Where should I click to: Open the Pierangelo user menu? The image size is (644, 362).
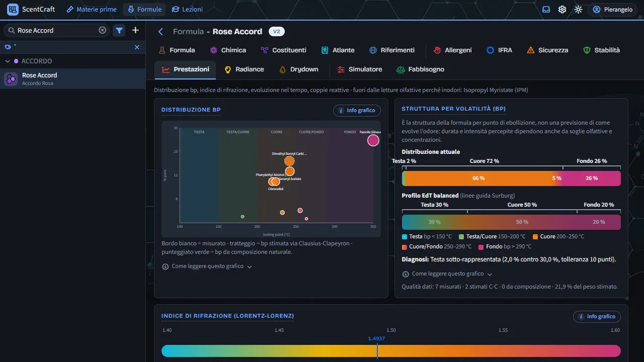point(612,10)
